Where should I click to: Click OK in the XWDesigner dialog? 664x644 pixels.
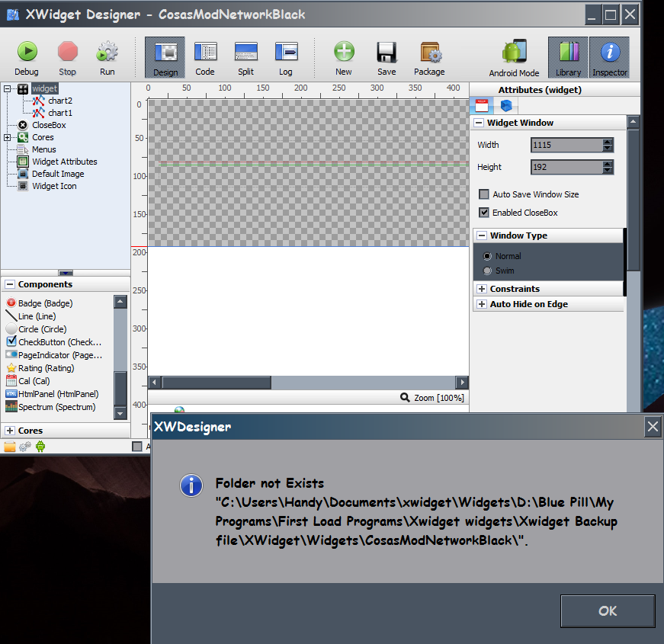(x=608, y=611)
